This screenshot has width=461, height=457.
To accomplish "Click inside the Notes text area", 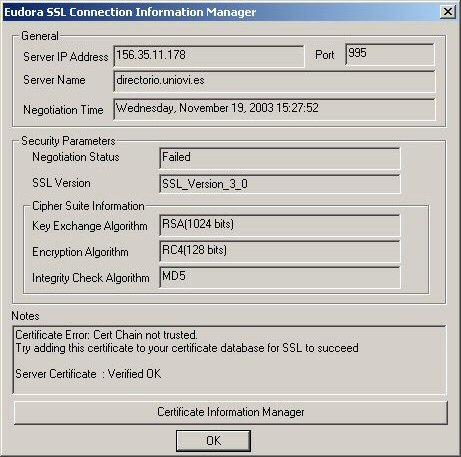I will pos(229,360).
